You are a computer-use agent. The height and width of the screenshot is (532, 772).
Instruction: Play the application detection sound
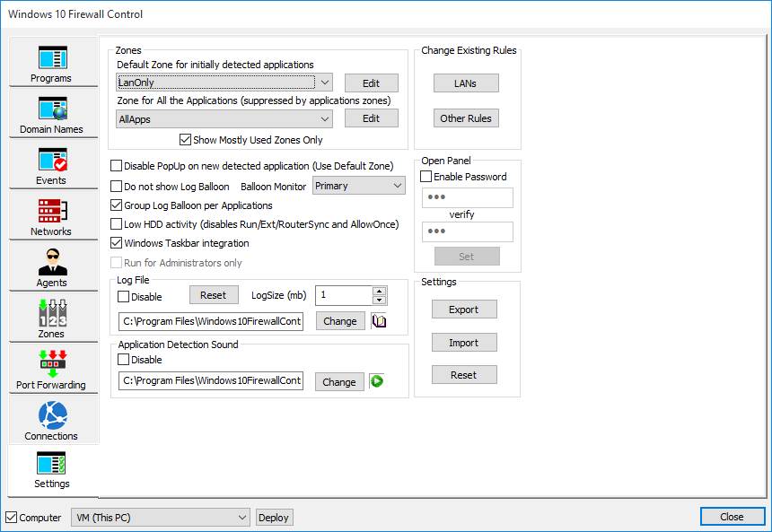click(x=377, y=381)
